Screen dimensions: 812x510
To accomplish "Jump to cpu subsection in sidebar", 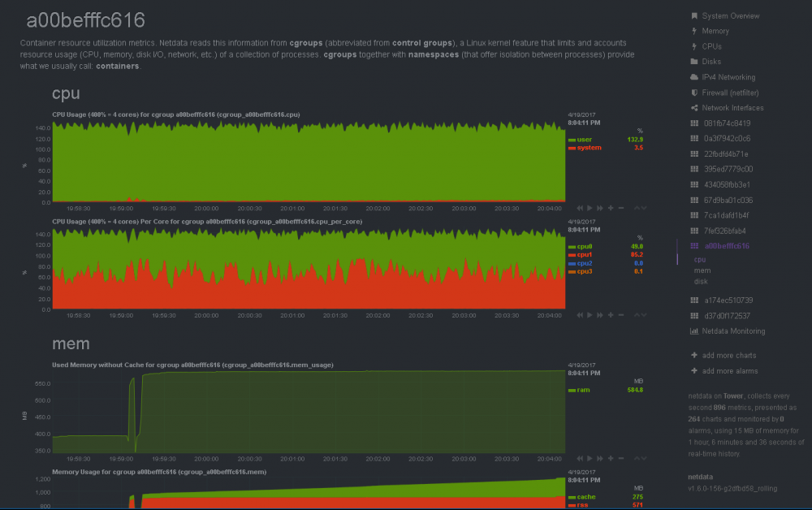I will point(700,260).
